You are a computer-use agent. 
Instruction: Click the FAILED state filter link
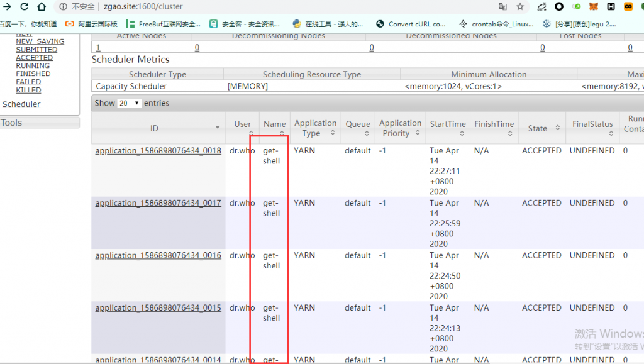click(x=28, y=82)
